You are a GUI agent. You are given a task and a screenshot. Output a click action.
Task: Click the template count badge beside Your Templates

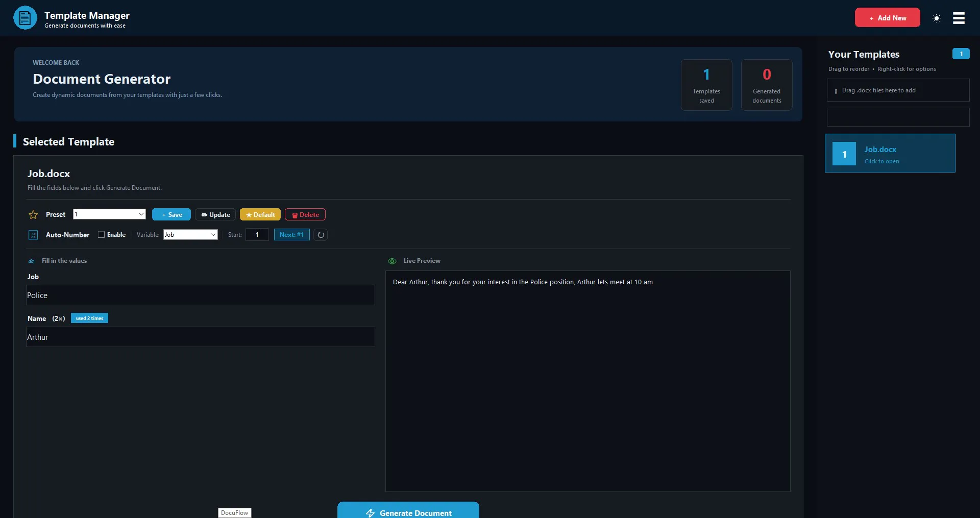[x=961, y=54]
